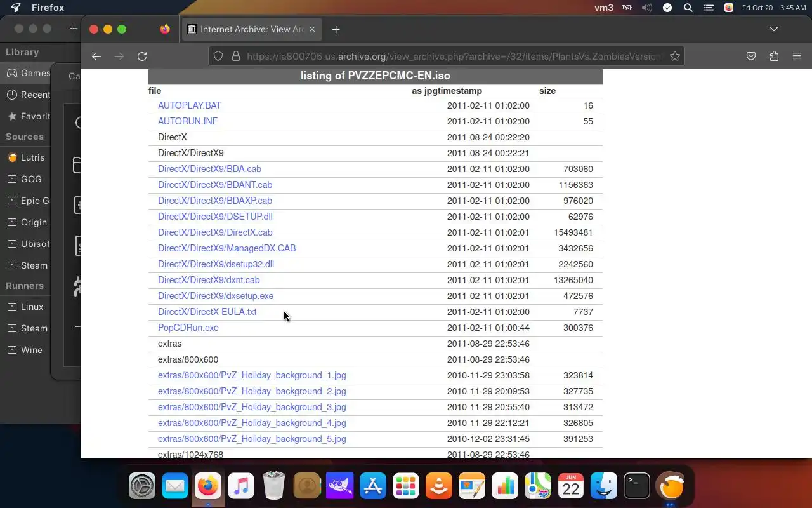Select the Internet Archive: View Archive tab

[252, 29]
